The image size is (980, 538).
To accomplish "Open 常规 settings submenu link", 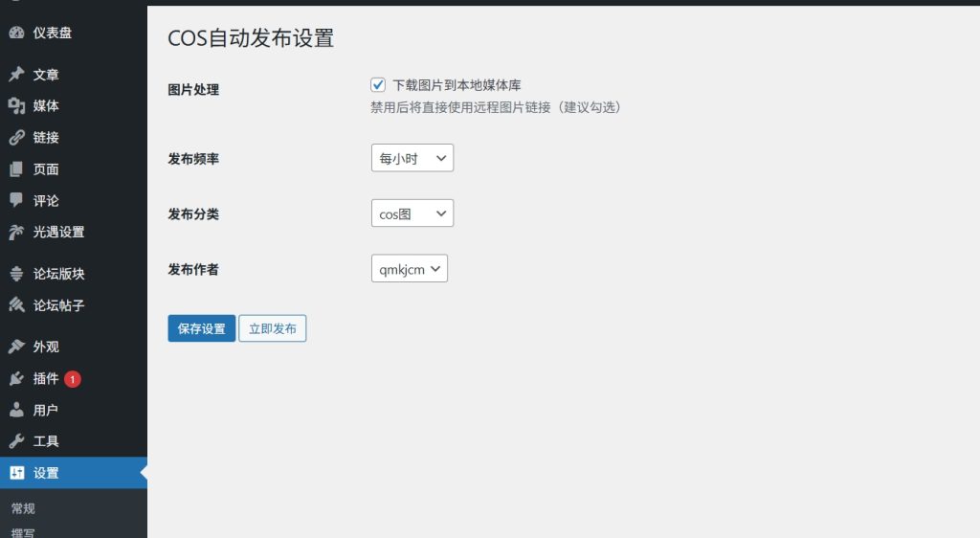I will [23, 508].
